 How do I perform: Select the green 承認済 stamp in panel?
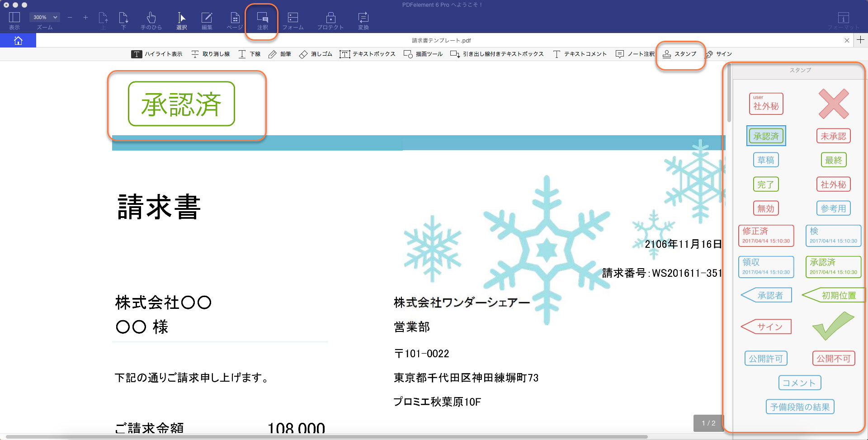click(x=766, y=136)
